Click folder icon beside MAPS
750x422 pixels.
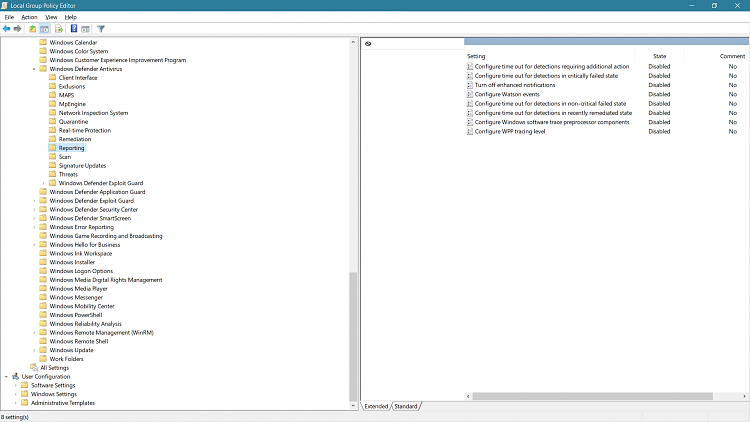coord(53,95)
